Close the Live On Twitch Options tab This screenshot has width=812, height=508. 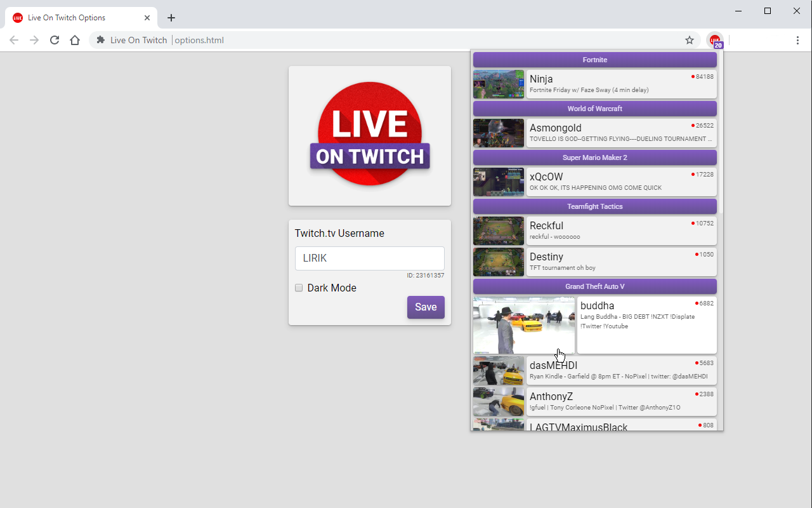tap(147, 18)
